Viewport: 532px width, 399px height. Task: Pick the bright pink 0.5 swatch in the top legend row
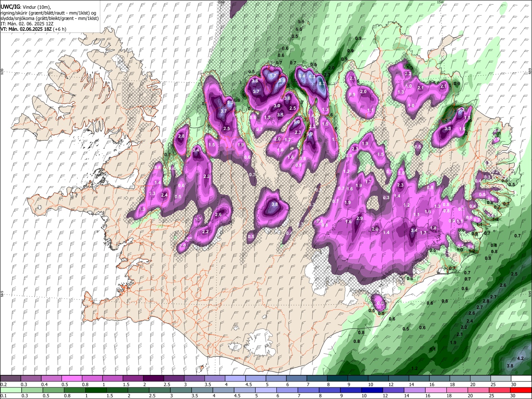[x=71, y=379]
